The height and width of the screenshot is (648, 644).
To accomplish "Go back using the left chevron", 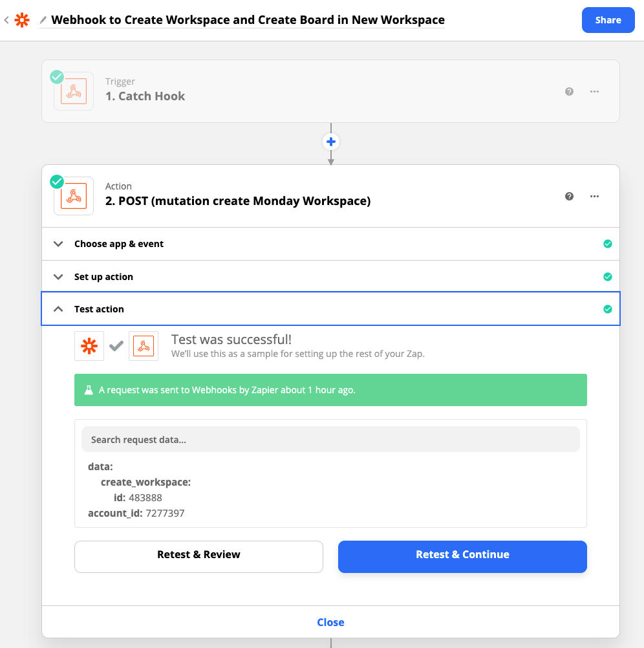I will pos(6,20).
